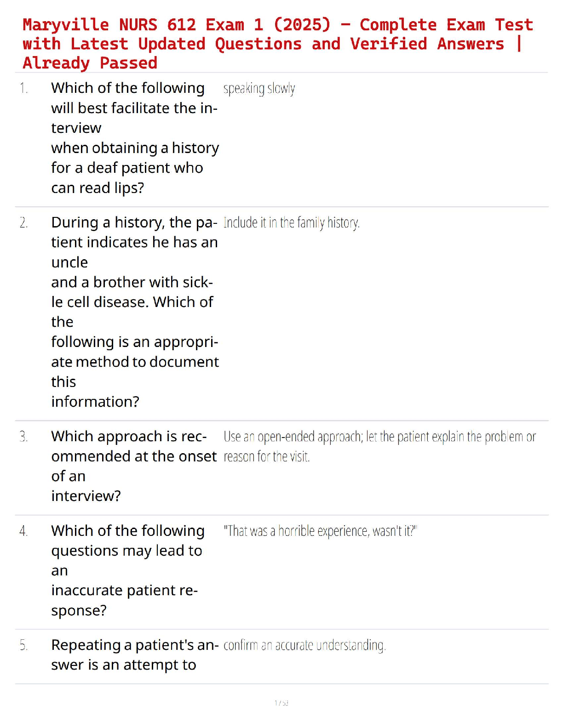
Task: Select question number 2 marker
Action: [24, 223]
